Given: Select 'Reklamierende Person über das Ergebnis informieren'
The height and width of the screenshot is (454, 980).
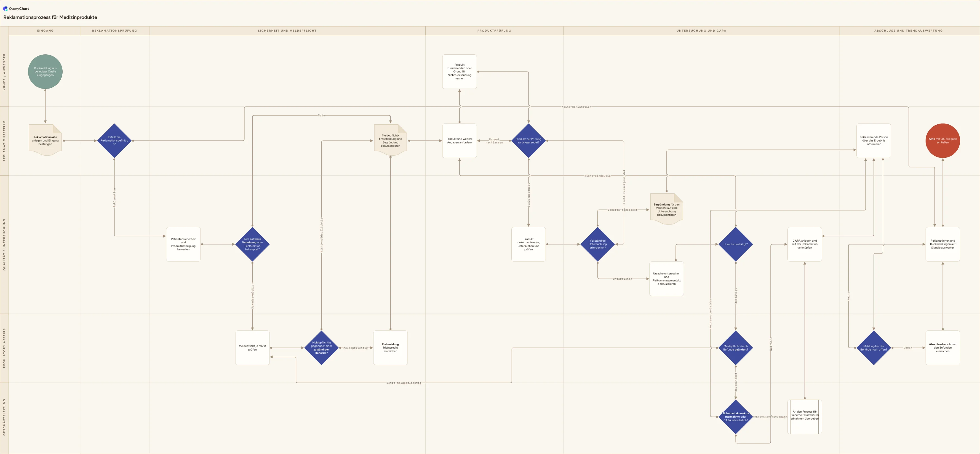Looking at the screenshot, I should [x=874, y=141].
